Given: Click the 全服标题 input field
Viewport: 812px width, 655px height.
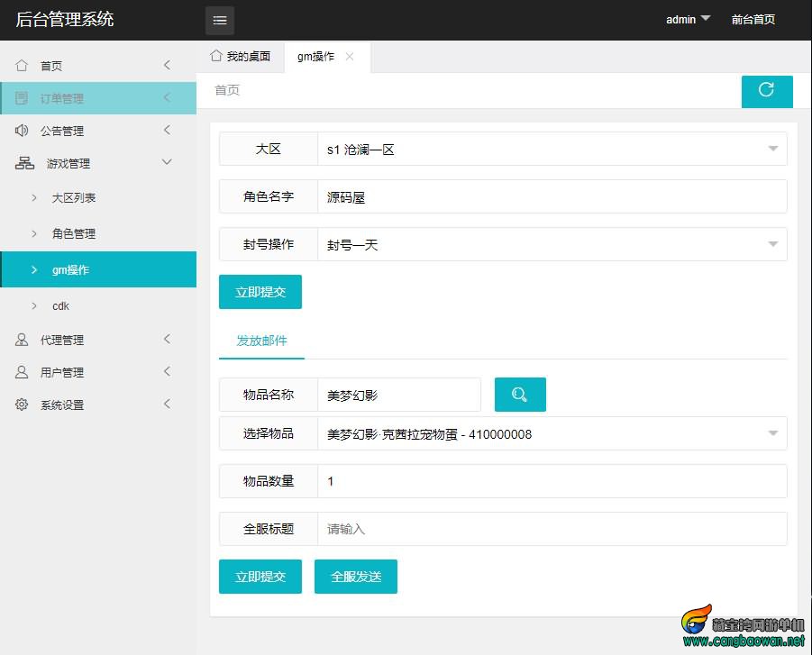Looking at the screenshot, I should [x=552, y=529].
